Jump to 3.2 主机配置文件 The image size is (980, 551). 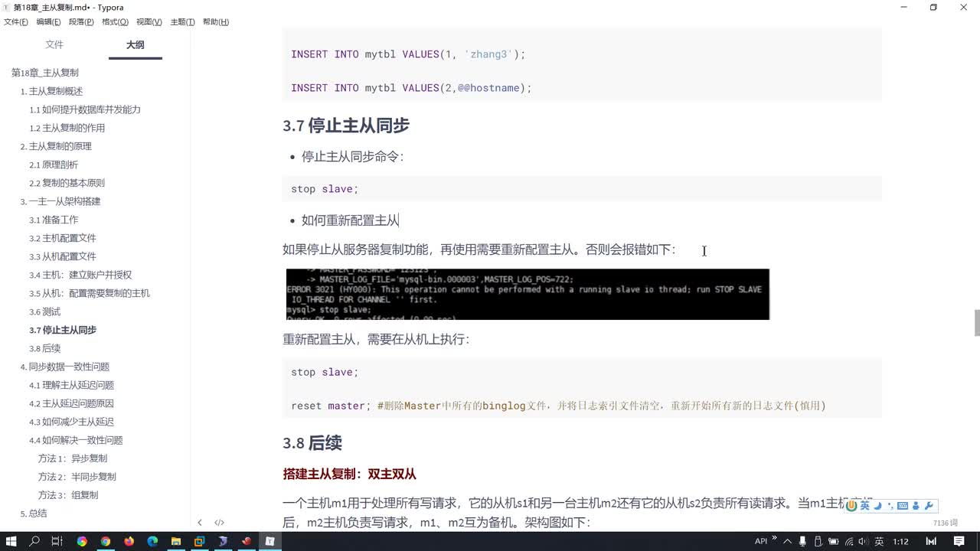click(x=63, y=238)
